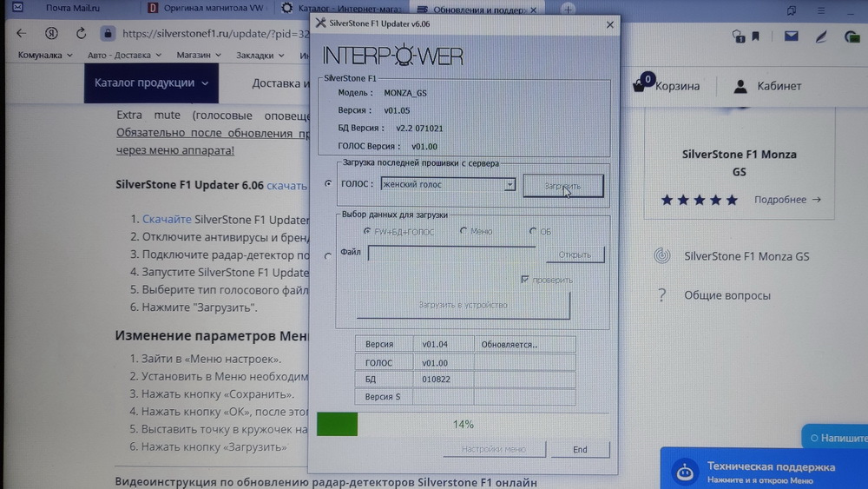Image resolution: width=868 pixels, height=489 pixels.
Task: Switch to the Почта Mail.ru tab
Action: click(72, 9)
